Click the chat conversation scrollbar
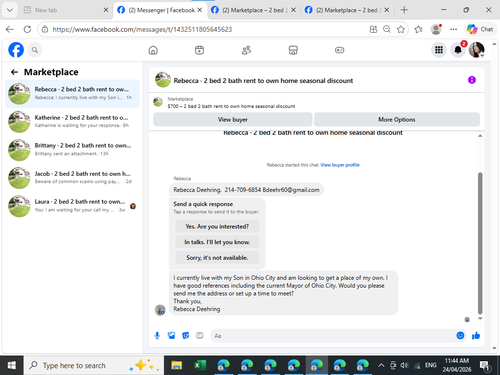This screenshot has height=375, width=500. click(480, 243)
